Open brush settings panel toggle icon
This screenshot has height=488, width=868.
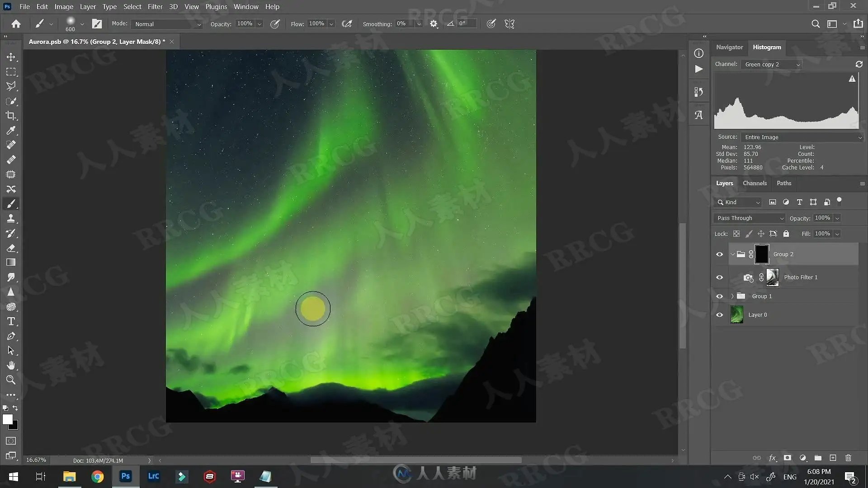point(97,24)
